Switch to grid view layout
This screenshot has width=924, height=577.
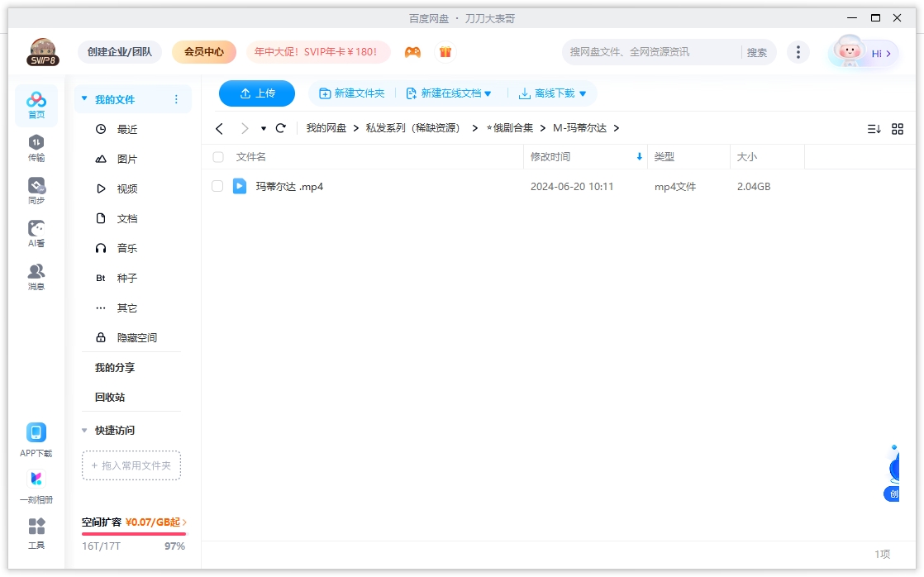[x=898, y=128]
